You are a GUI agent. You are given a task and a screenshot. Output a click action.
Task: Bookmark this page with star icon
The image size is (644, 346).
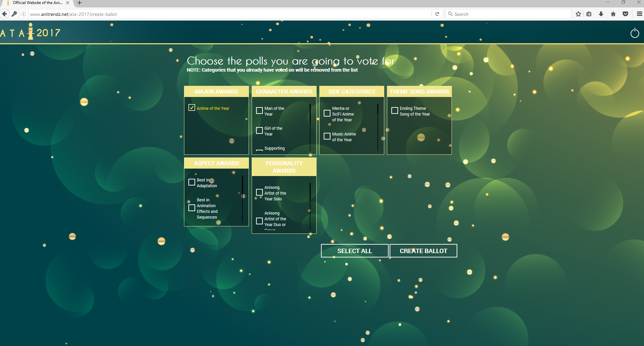[x=578, y=14]
